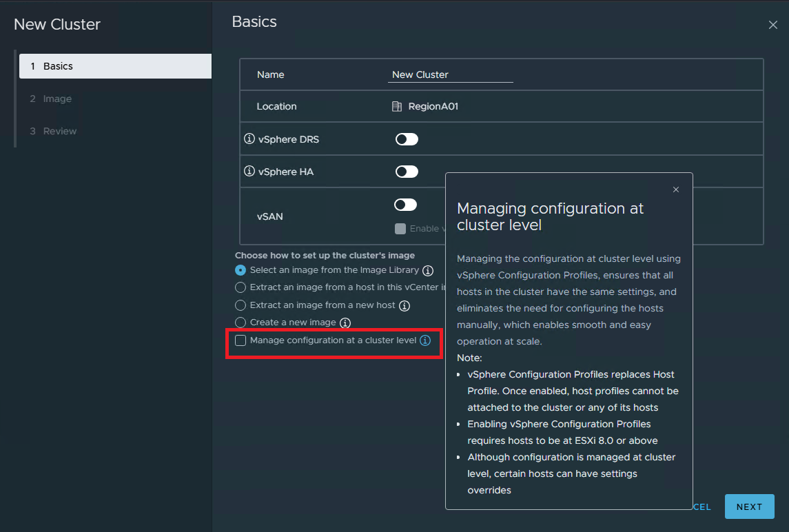Click info icon for Manage configuration at cluster level

point(425,340)
